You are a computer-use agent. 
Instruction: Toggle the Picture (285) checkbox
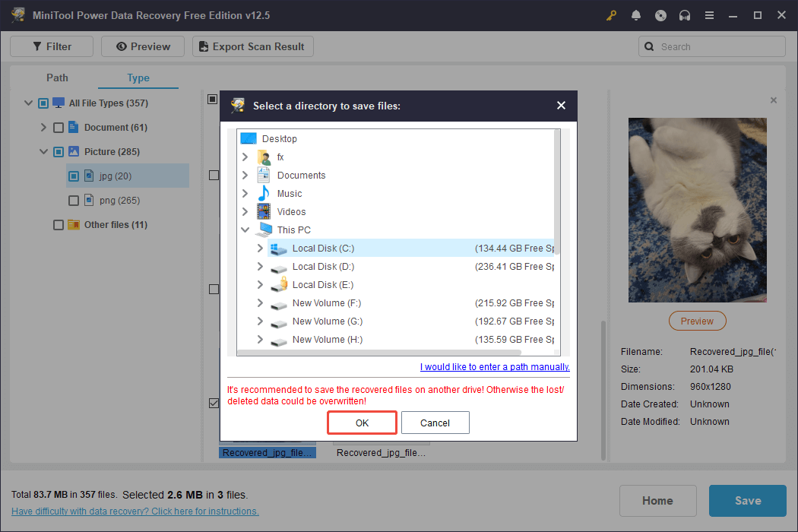pyautogui.click(x=59, y=152)
